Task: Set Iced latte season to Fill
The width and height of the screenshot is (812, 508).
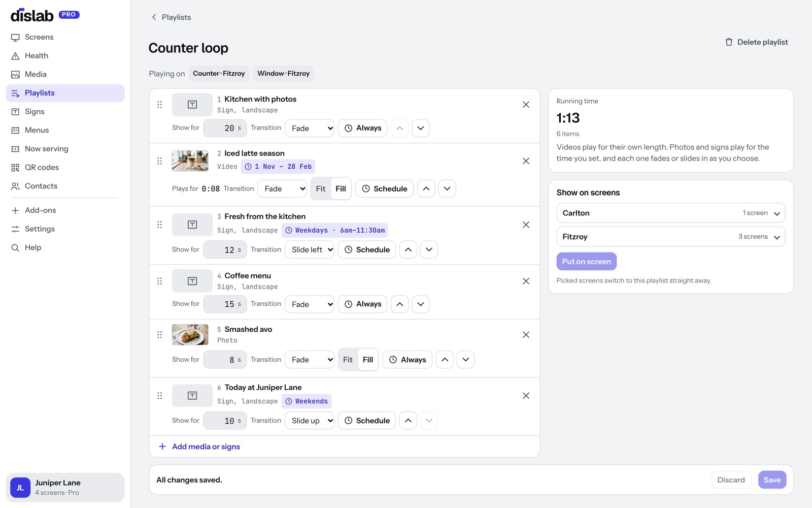Action: click(341, 189)
